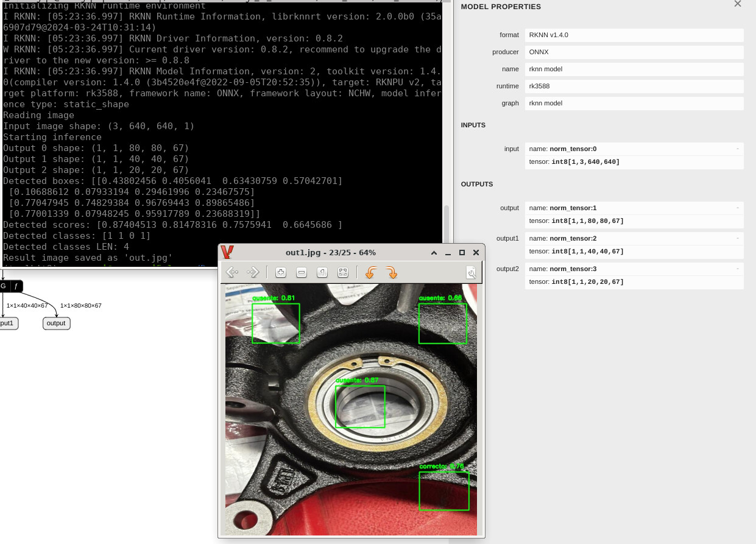This screenshot has height=544, width=756.
Task: Close the Model Properties panel
Action: click(738, 4)
